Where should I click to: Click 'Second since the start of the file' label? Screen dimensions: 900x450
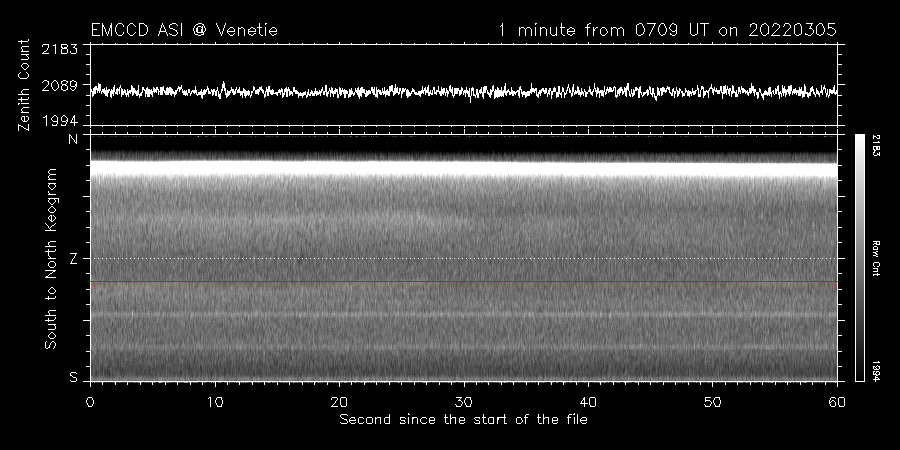coord(464,420)
